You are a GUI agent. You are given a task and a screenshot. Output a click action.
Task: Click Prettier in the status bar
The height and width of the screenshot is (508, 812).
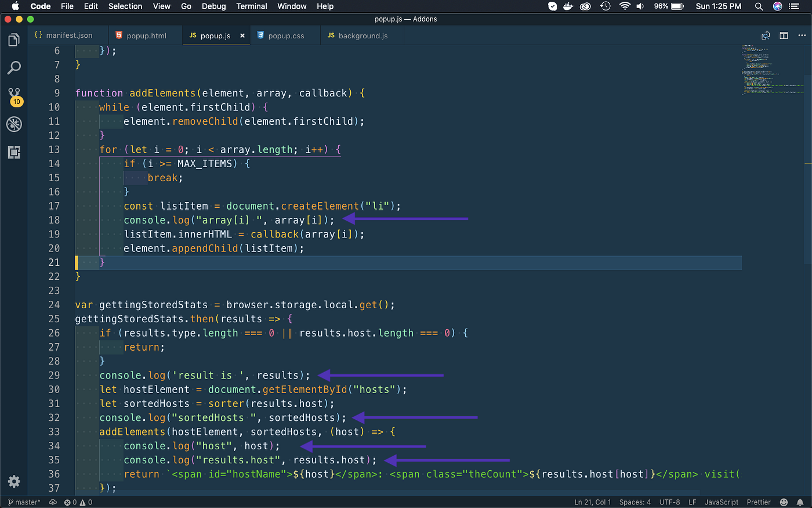759,502
